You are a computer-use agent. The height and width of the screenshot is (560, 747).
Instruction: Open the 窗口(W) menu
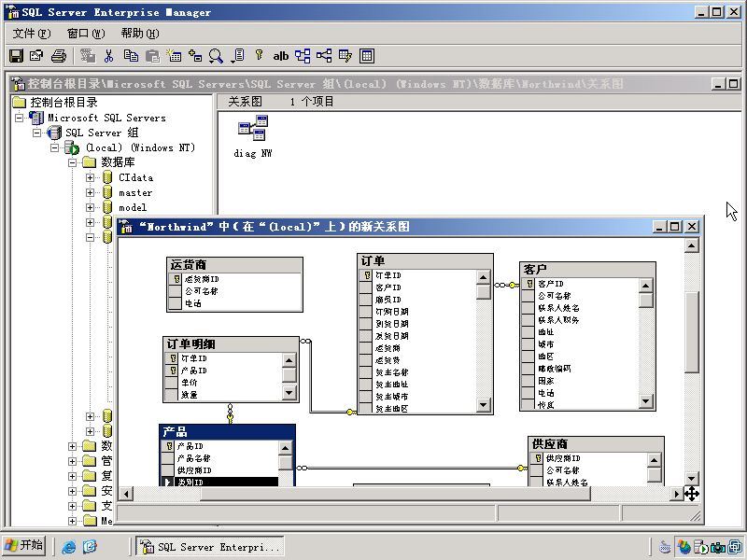click(x=86, y=34)
